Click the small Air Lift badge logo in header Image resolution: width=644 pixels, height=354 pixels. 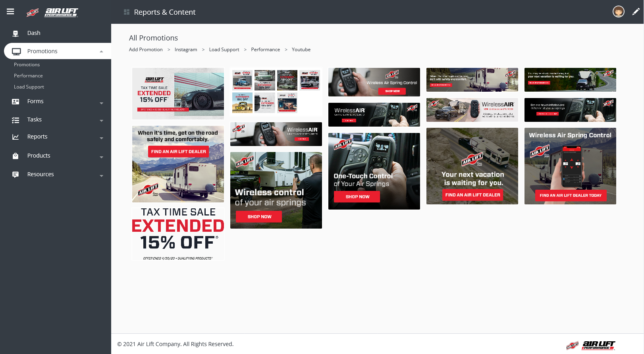(x=33, y=13)
